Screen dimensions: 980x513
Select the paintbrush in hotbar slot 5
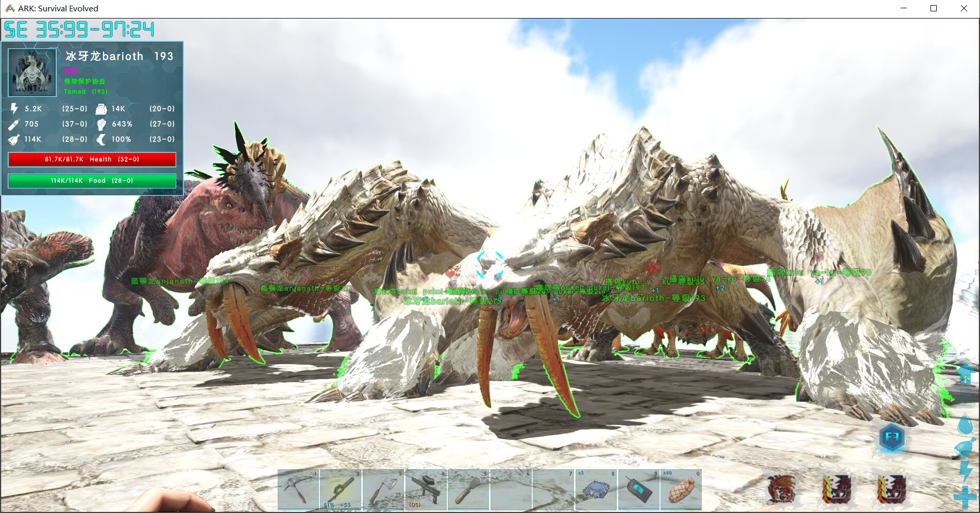(468, 489)
